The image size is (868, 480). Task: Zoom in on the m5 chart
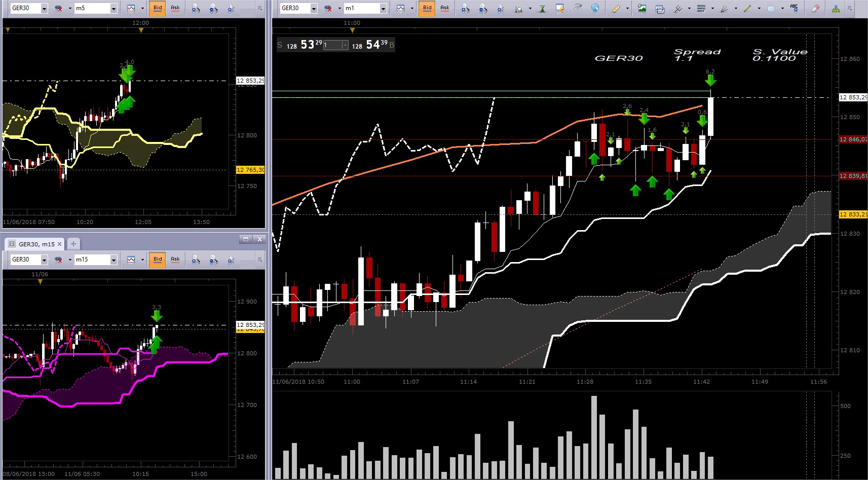196,8
